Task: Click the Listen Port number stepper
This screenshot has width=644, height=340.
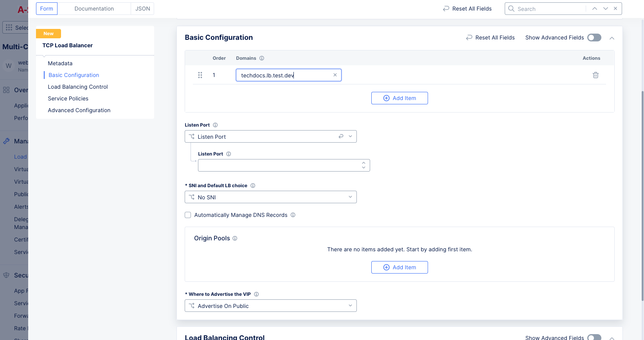Action: 363,165
